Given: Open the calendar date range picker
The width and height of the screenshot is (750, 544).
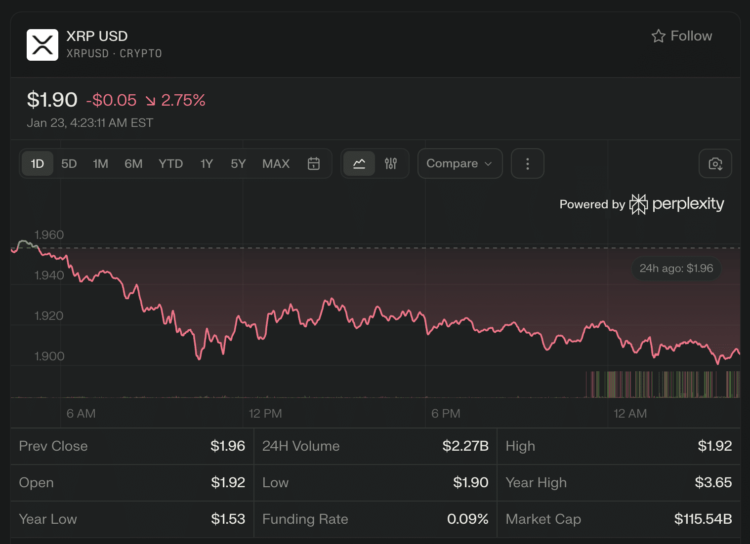Looking at the screenshot, I should click(x=313, y=164).
